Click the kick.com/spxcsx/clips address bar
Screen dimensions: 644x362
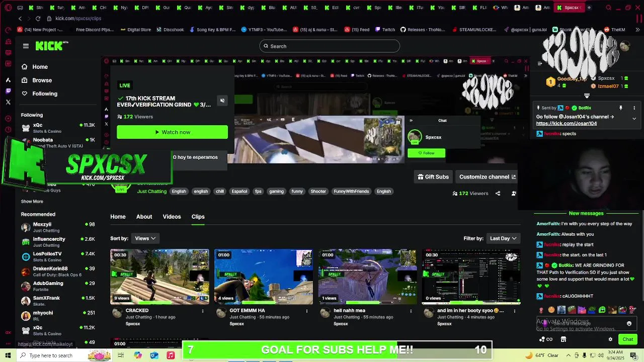coord(78,19)
